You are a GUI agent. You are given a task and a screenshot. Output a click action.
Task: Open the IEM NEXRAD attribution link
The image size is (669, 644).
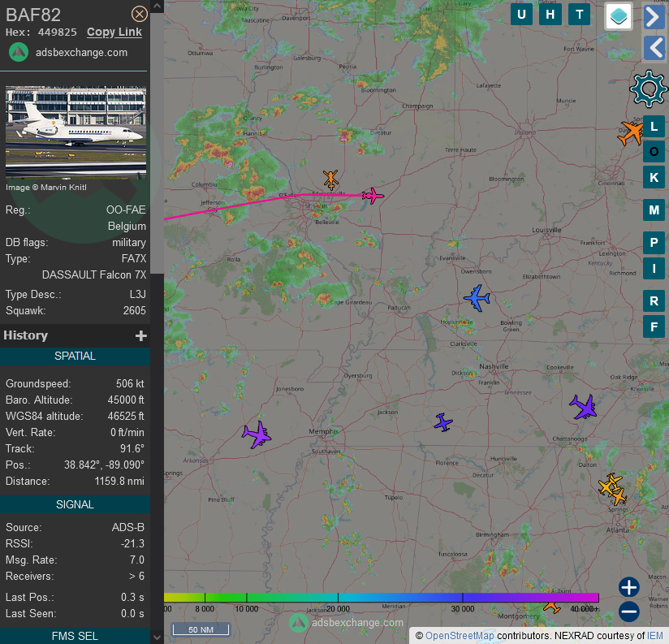click(655, 635)
